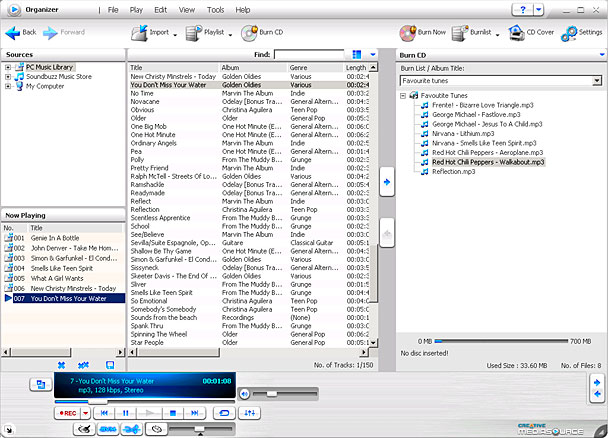The image size is (608, 438).
Task: Open the Burn CD panel menu arrow
Action: pos(602,55)
